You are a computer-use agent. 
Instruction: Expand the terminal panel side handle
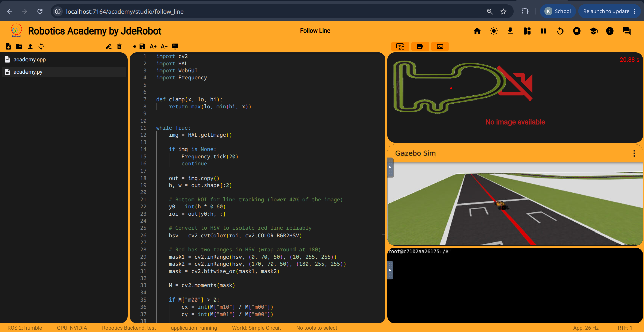click(x=390, y=270)
